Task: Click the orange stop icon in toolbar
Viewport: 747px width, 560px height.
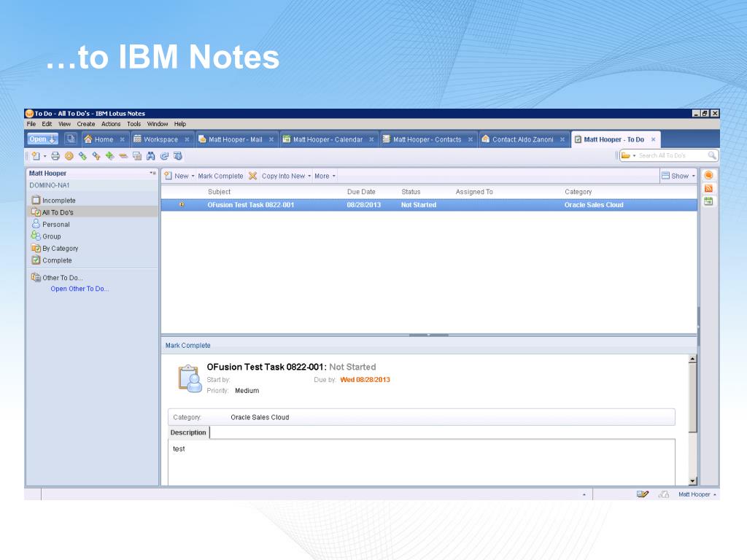Action: click(x=69, y=156)
